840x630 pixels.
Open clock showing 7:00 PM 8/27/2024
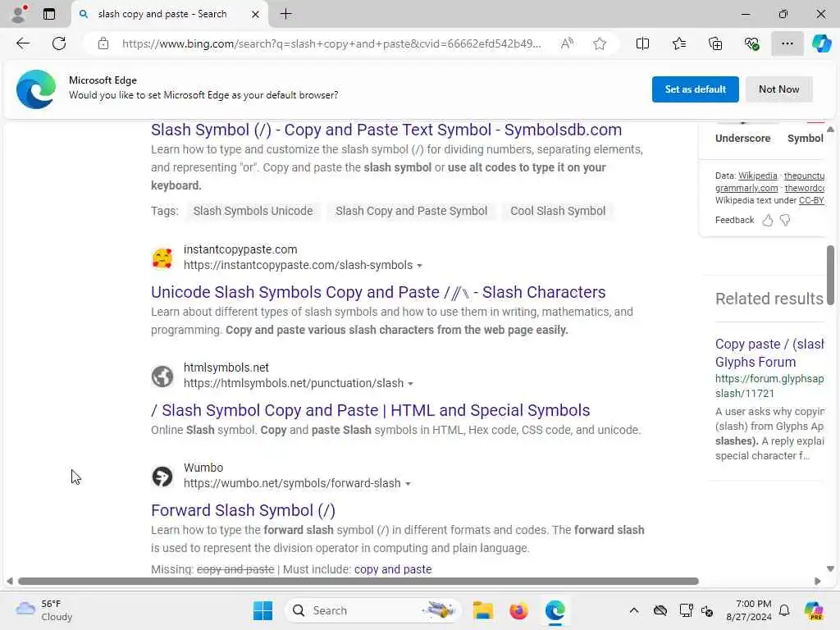click(749, 610)
